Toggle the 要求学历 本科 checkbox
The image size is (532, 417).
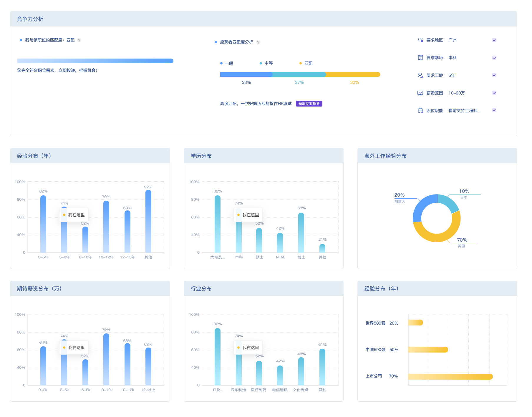[x=494, y=58]
